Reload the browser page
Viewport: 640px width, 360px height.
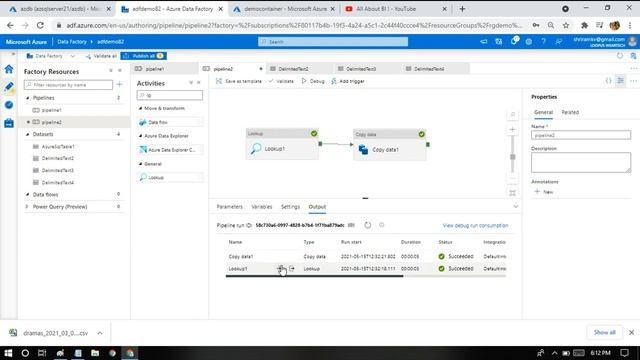40,25
